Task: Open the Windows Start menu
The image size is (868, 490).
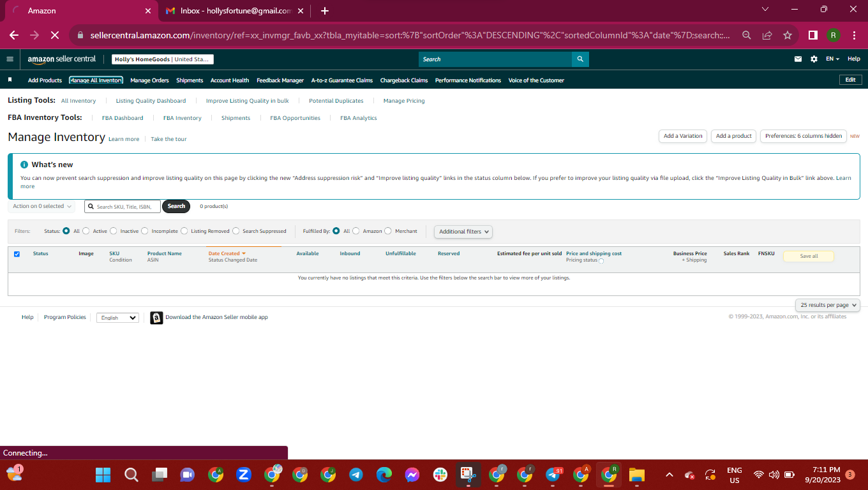Action: [x=103, y=475]
